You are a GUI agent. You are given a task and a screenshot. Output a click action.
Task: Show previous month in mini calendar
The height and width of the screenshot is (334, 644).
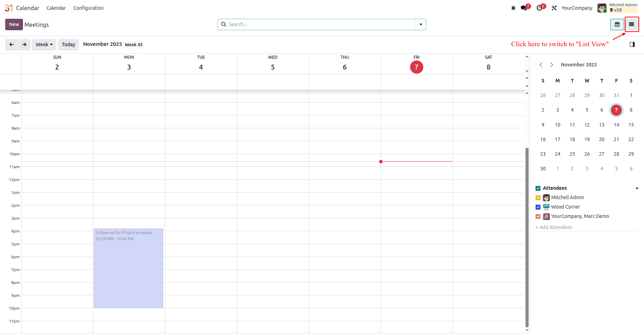tap(541, 65)
